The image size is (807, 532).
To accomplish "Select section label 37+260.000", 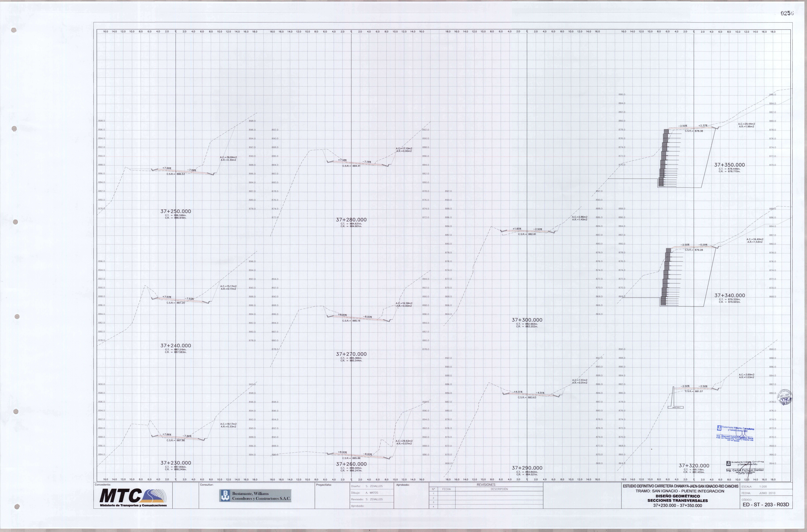I will [x=351, y=464].
